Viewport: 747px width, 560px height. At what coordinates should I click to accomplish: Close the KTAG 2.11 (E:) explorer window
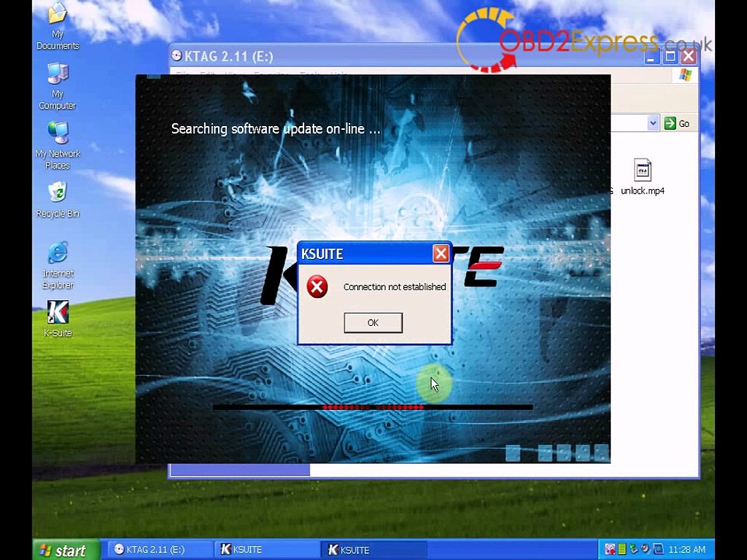point(689,57)
